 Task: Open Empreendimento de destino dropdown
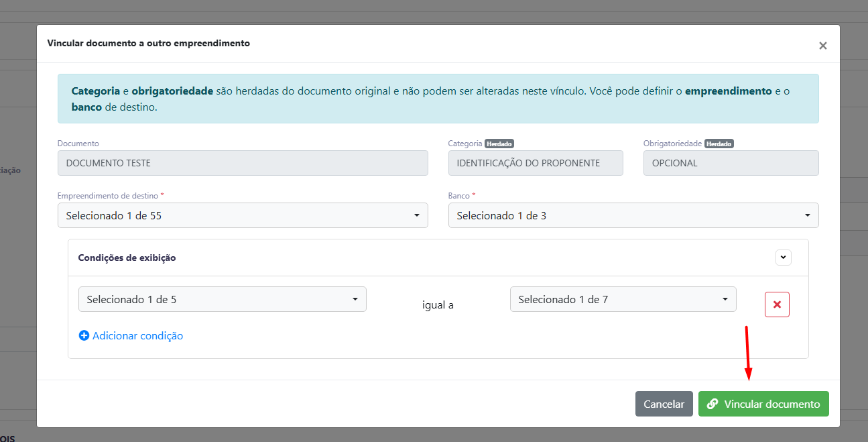(x=243, y=215)
